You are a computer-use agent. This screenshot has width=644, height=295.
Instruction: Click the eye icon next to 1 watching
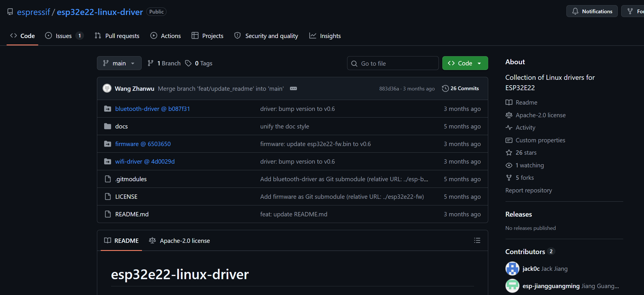pyautogui.click(x=509, y=165)
